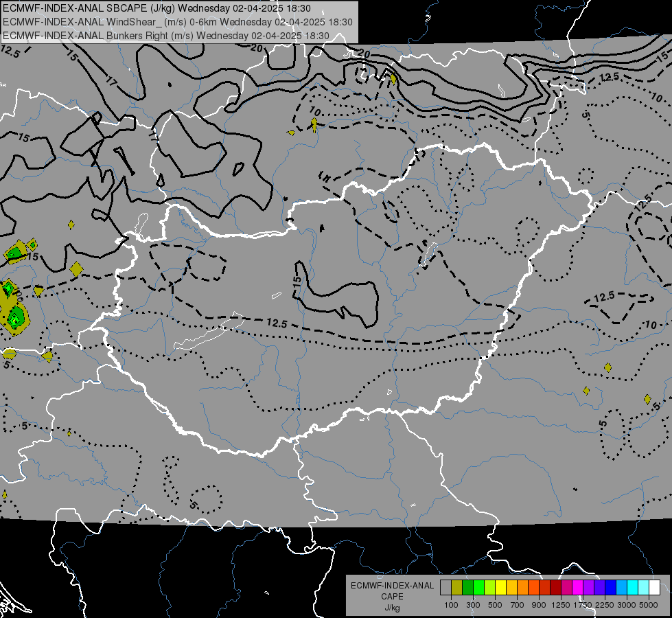Select the pure blue legend swatch
Image resolution: width=672 pixels, height=618 pixels.
pos(610,587)
